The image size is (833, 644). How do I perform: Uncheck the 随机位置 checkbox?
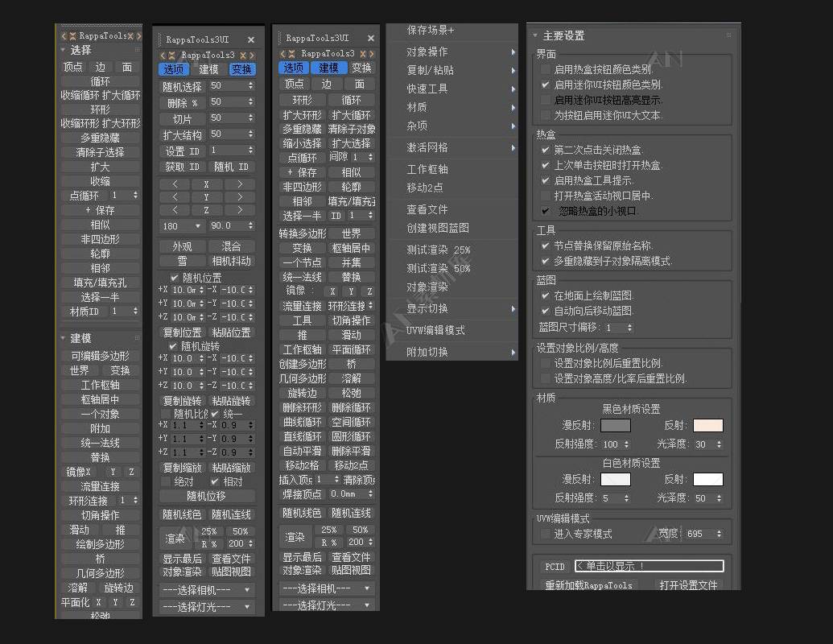[x=175, y=278]
